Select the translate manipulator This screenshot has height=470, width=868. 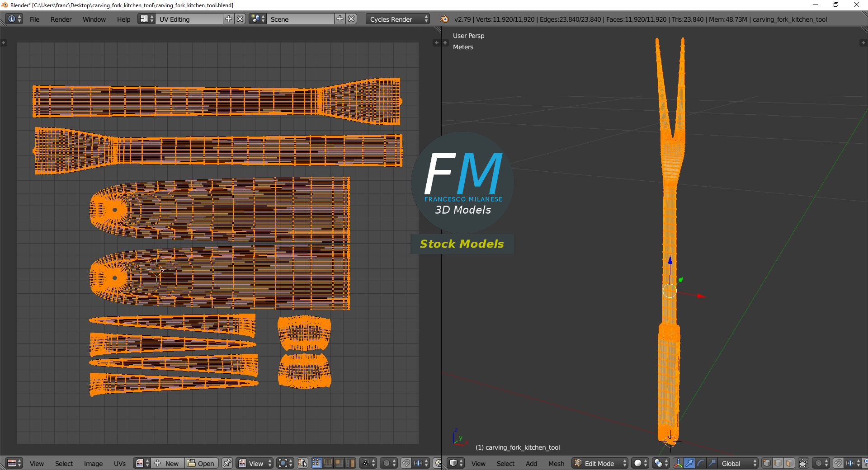point(689,463)
